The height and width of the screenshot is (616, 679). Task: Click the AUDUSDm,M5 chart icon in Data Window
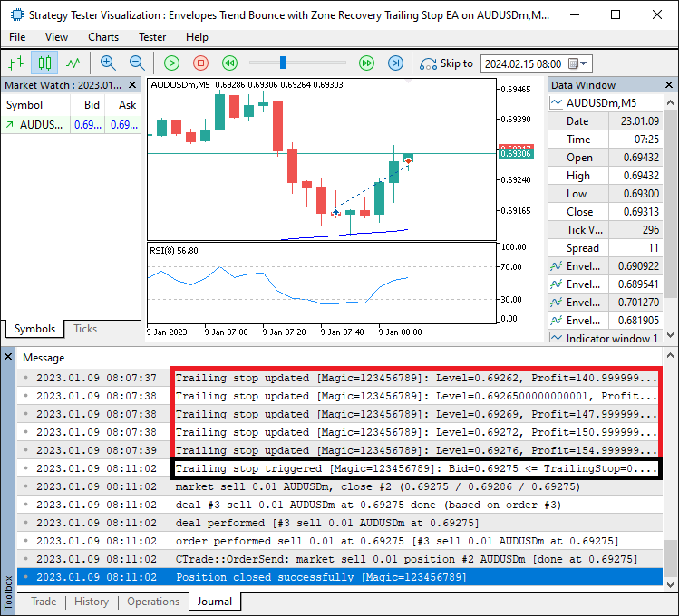(556, 103)
